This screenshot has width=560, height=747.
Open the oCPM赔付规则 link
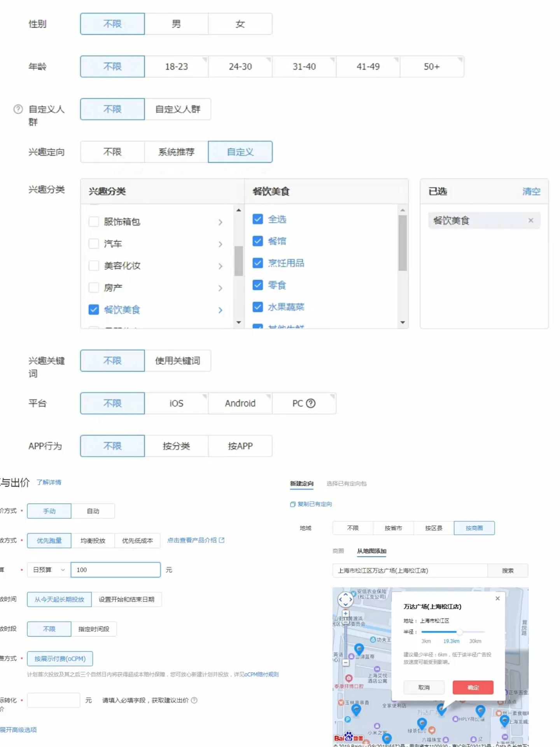tap(261, 675)
